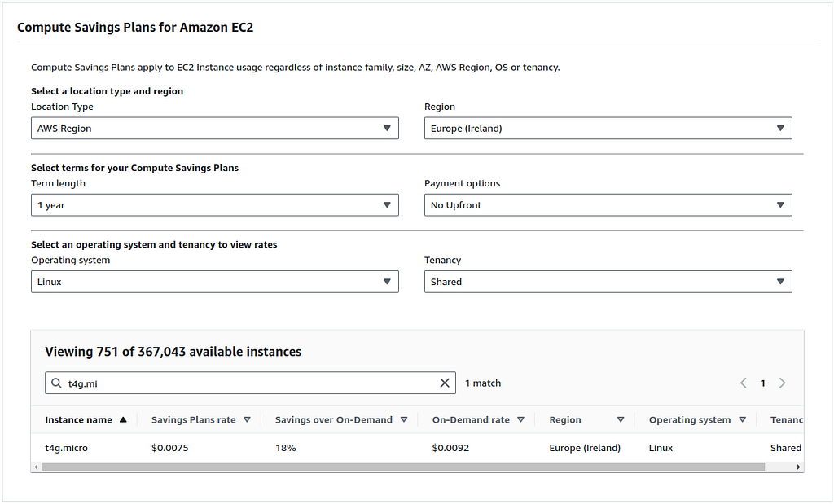This screenshot has height=504, width=834.
Task: Go to previous page with left chevron
Action: 744,383
